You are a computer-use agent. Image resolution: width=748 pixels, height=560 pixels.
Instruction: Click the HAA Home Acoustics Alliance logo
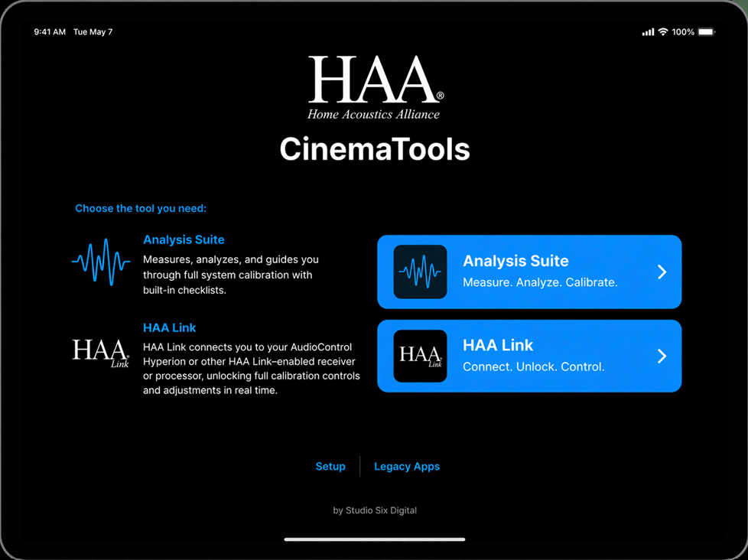click(x=375, y=88)
